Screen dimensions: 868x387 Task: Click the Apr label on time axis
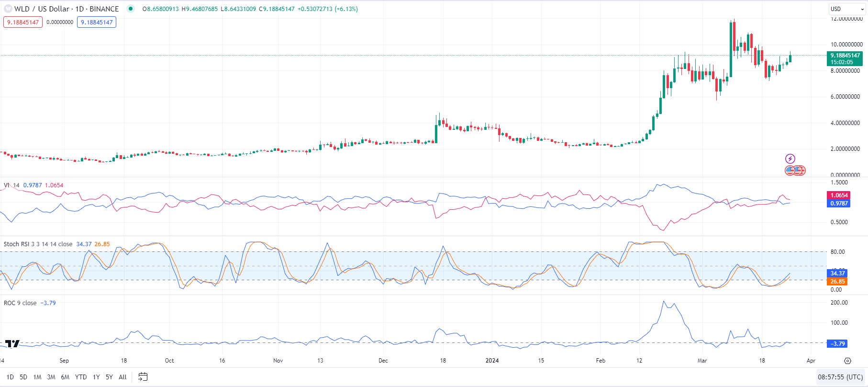[811, 361]
